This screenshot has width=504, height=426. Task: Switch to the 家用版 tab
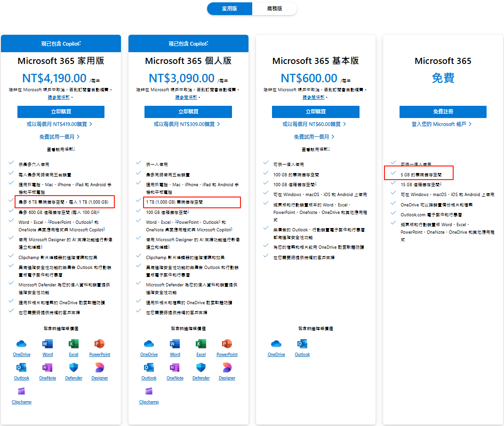coord(230,8)
